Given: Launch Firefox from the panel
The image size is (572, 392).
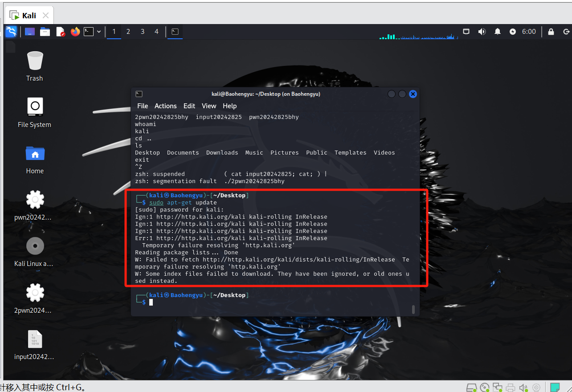Looking at the screenshot, I should (75, 32).
